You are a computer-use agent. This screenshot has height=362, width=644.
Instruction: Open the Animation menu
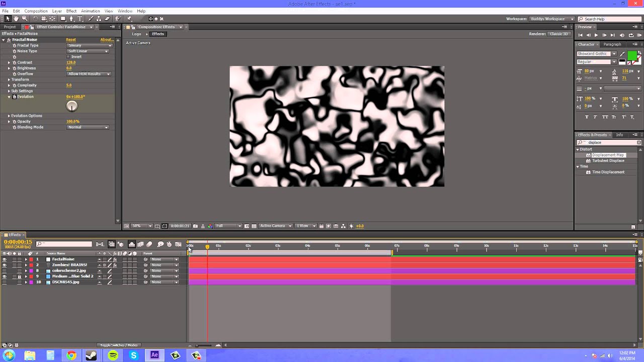(91, 11)
